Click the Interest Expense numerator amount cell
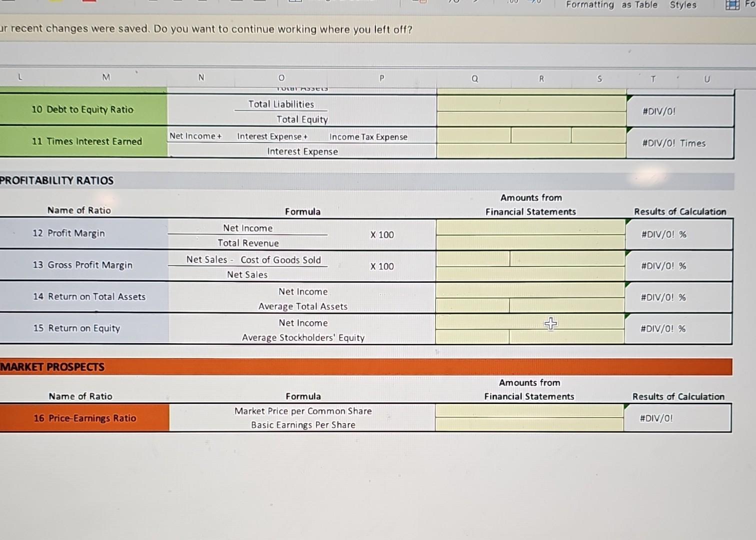 coord(541,135)
